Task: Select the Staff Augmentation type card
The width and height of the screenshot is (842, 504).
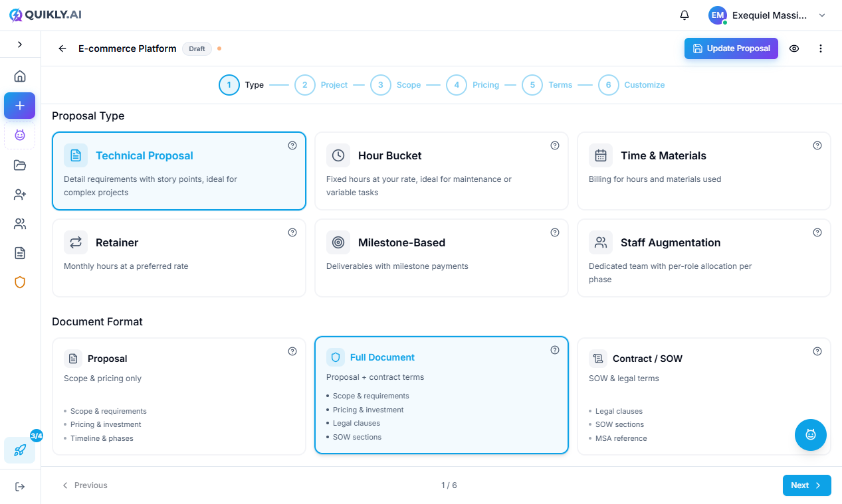Action: (704, 258)
